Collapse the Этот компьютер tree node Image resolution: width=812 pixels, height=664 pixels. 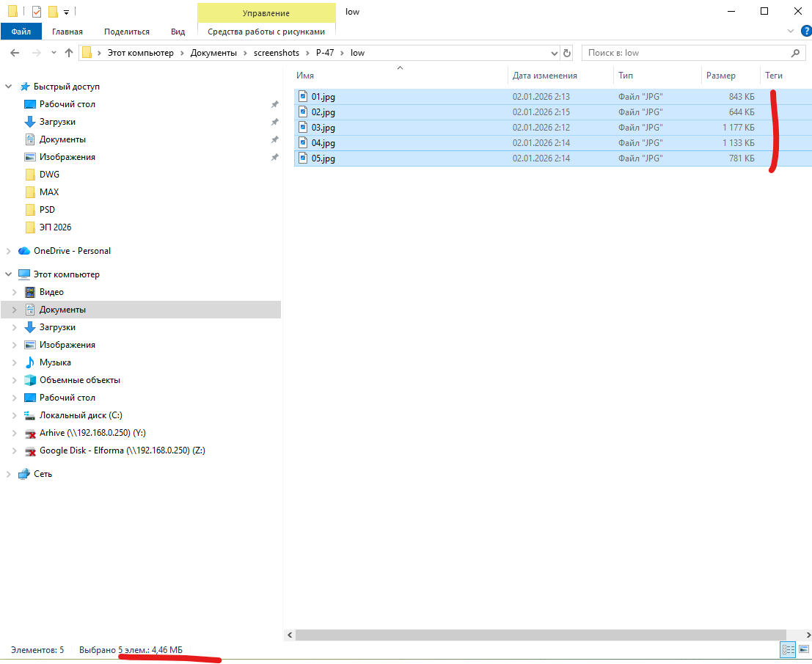(8, 274)
